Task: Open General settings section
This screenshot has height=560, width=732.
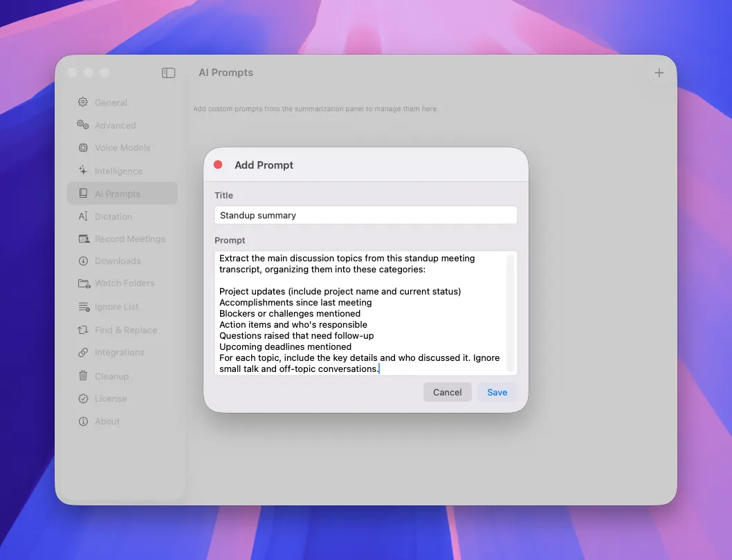Action: [122, 102]
